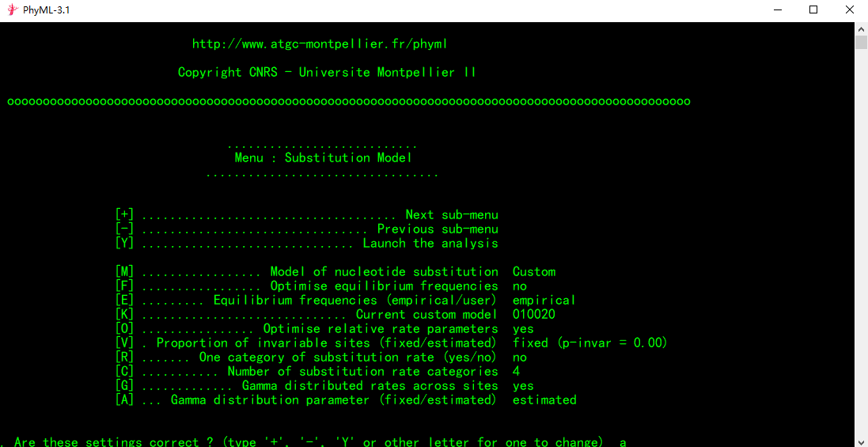Viewport: 868px width, 447px height.
Task: Click the 'fixed (p-invar = 0.00)' value
Action: (x=590, y=343)
